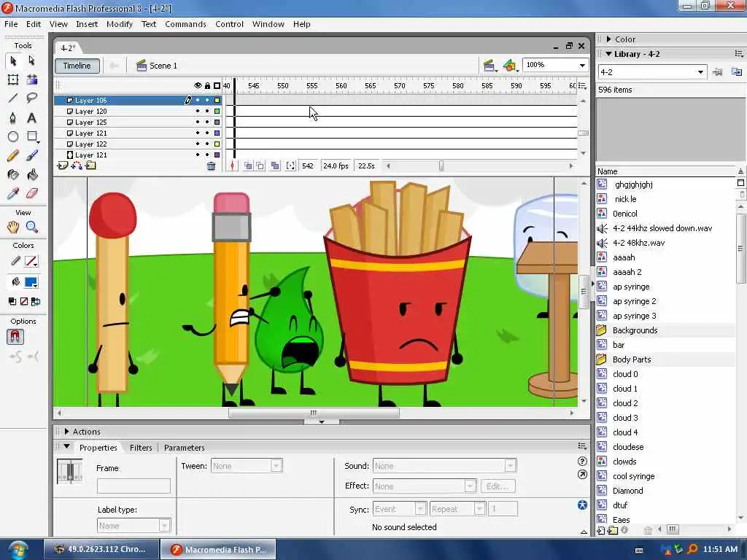The height and width of the screenshot is (560, 747).
Task: Expand the Actions panel
Action: [x=66, y=432]
